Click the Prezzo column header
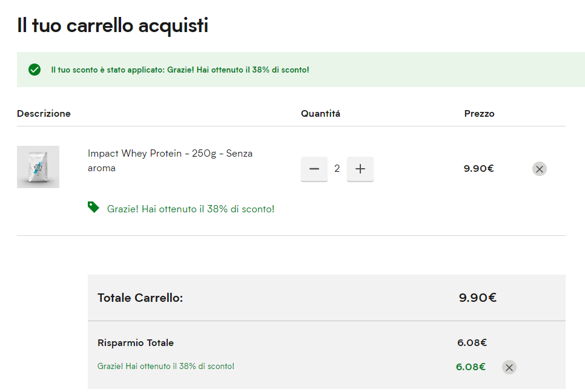 tap(479, 114)
